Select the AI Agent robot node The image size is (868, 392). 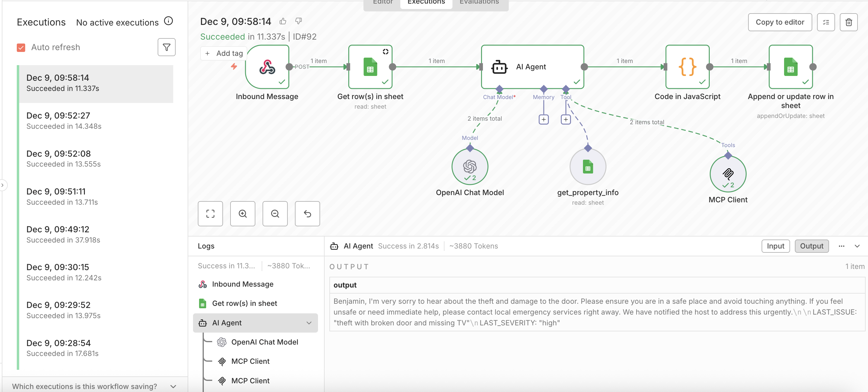click(x=532, y=66)
